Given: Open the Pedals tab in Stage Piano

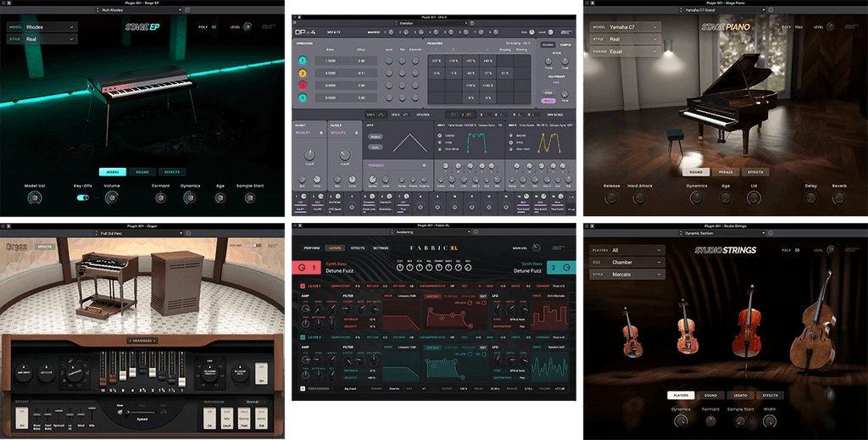Looking at the screenshot, I should point(726,172).
